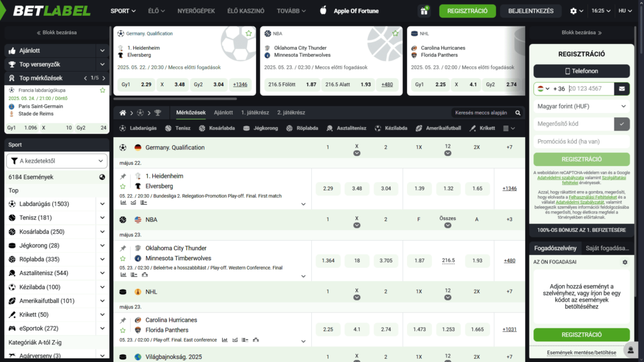
Task: Click the BEJELENTKEZÉS login button
Action: [x=530, y=11]
